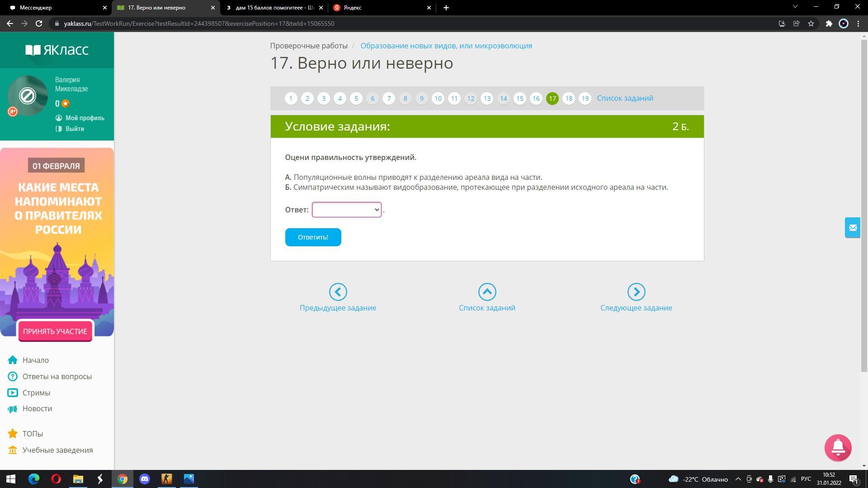Open Стримы in the sidebar
The width and height of the screenshot is (868, 488).
[x=36, y=393]
